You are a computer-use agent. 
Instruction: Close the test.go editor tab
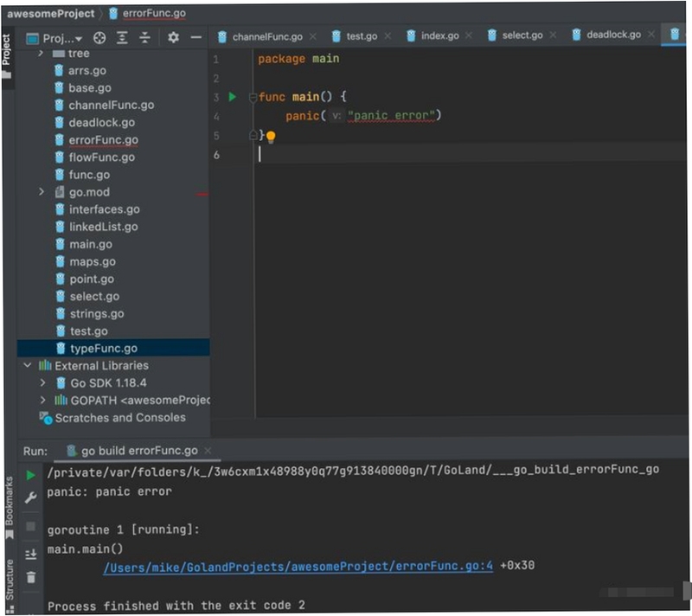(388, 35)
